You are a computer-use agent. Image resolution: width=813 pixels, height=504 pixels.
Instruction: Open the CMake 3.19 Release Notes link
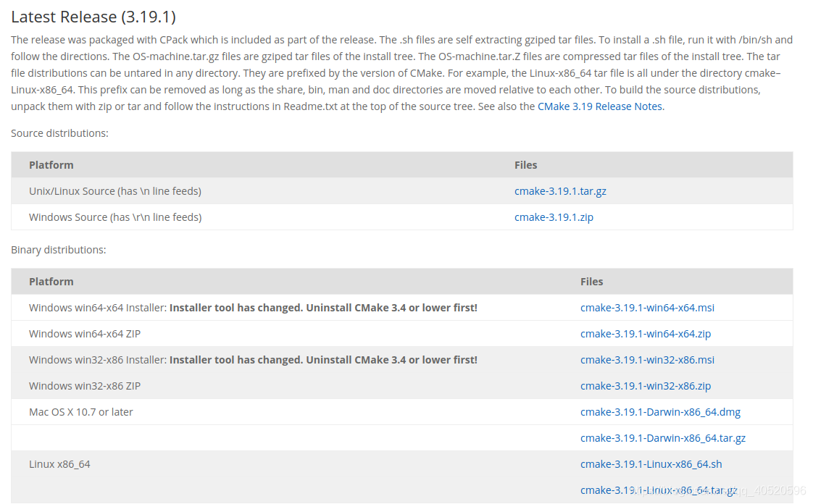tap(600, 106)
